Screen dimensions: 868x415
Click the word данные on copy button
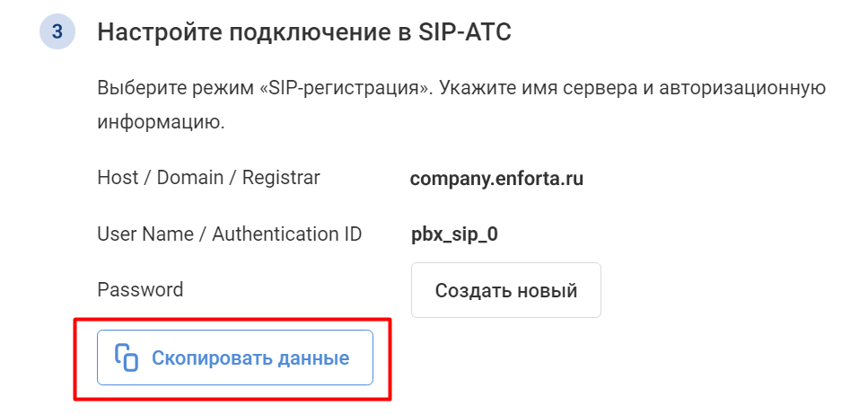[x=313, y=358]
